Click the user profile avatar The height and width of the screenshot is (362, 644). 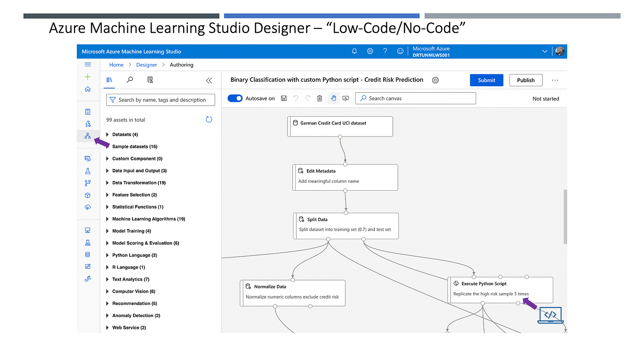560,51
